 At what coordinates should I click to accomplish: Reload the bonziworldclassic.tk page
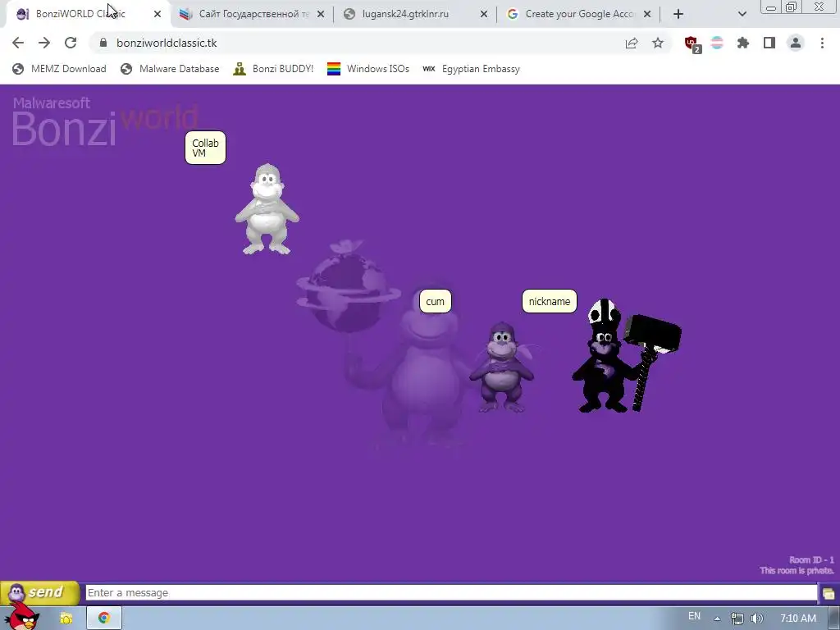click(x=71, y=43)
